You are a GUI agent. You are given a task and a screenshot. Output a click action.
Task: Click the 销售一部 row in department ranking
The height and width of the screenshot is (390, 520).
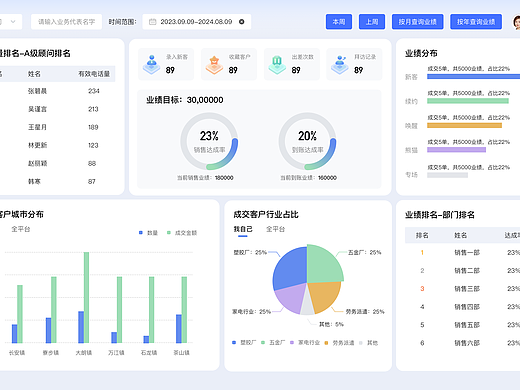[x=462, y=252]
